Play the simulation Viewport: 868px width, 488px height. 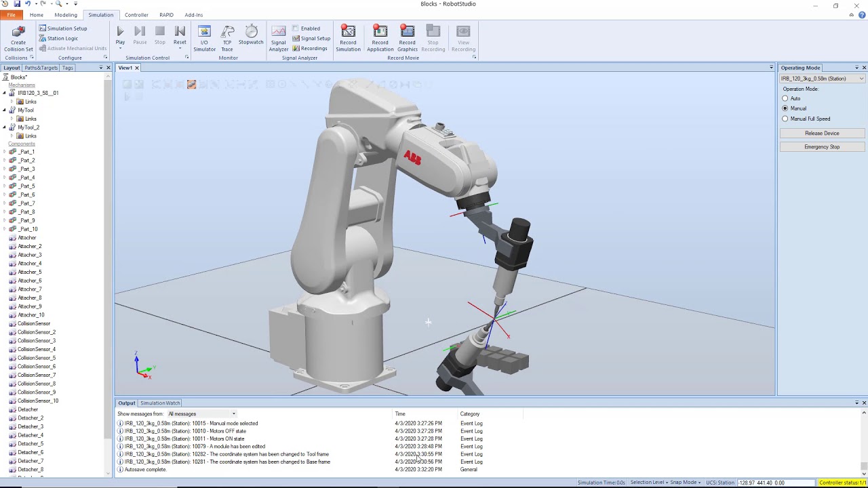click(x=120, y=35)
